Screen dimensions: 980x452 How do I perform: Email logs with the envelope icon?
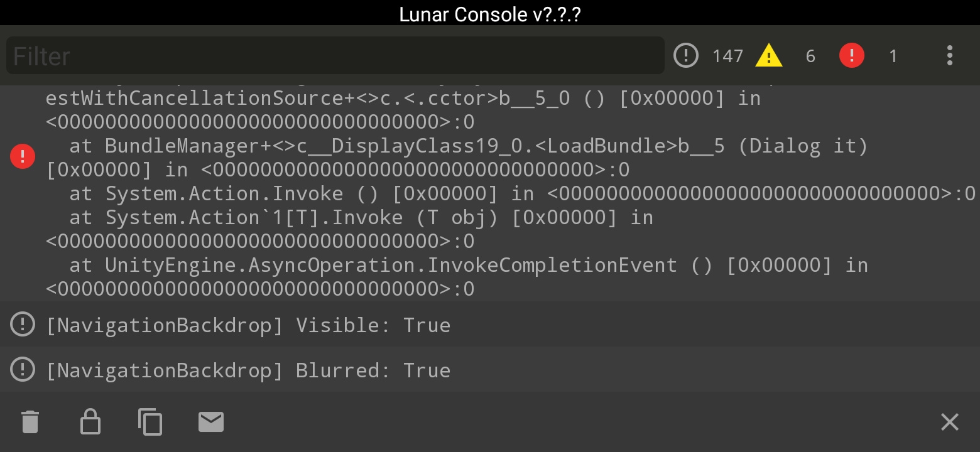[211, 422]
